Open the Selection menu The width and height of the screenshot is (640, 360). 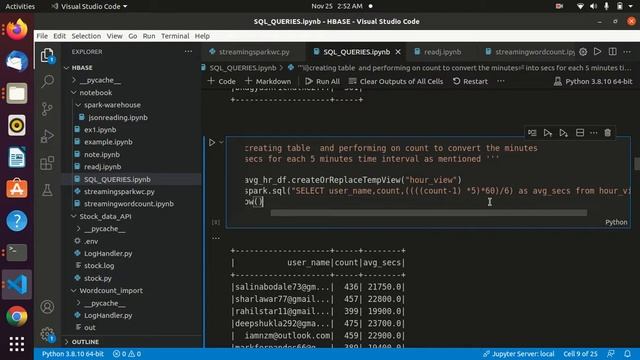click(x=86, y=36)
